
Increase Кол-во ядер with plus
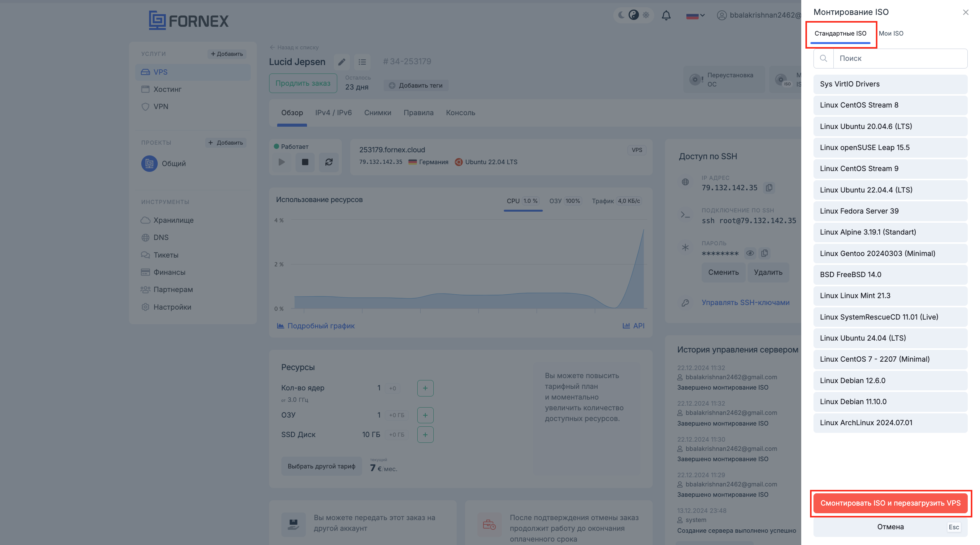point(425,388)
